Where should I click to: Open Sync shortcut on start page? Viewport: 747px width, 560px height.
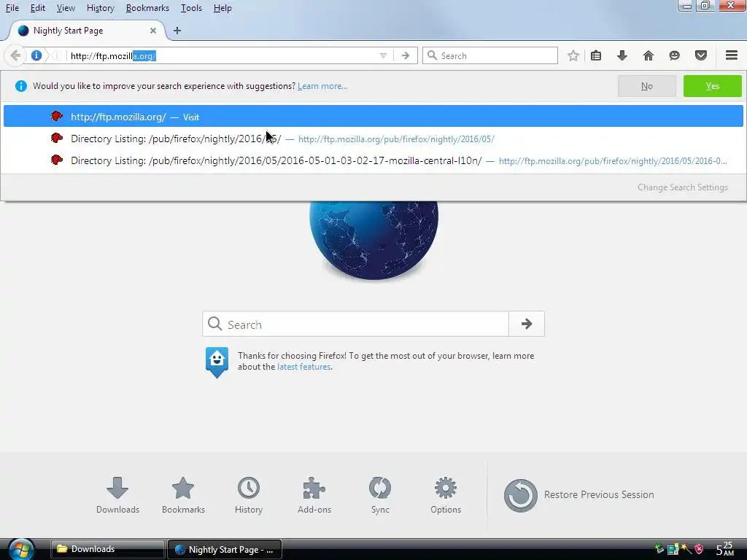tap(380, 495)
